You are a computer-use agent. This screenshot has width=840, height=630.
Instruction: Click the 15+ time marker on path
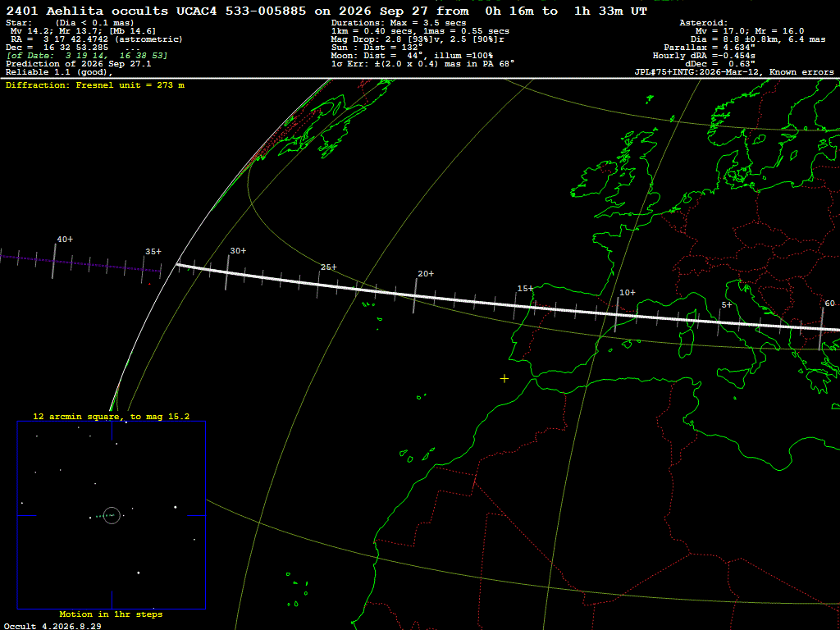(525, 288)
